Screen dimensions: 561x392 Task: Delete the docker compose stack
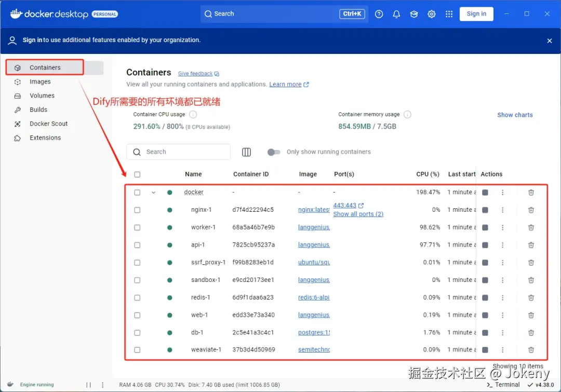(531, 193)
